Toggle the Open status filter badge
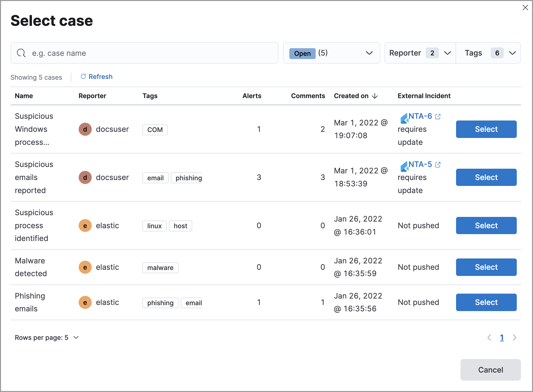Viewport: 533px width, 392px height. tap(302, 53)
